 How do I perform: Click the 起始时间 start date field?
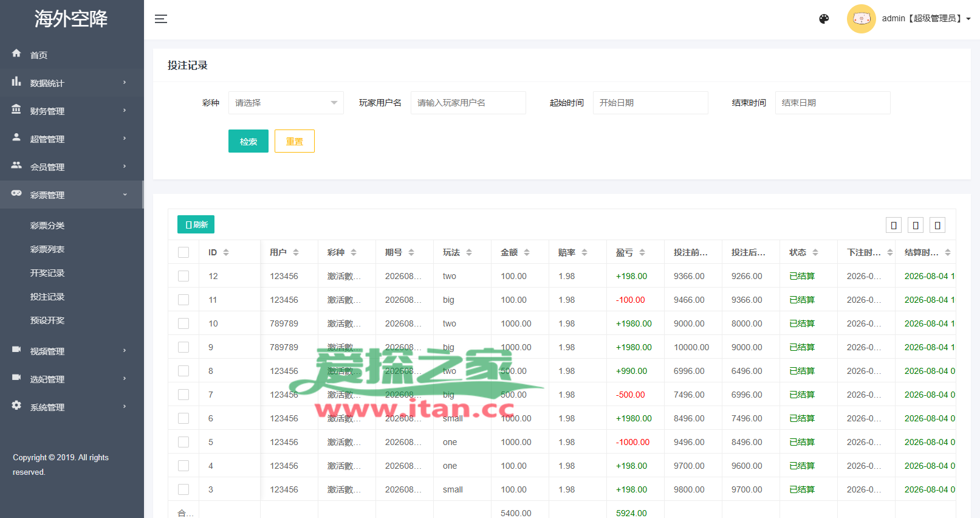tap(651, 103)
